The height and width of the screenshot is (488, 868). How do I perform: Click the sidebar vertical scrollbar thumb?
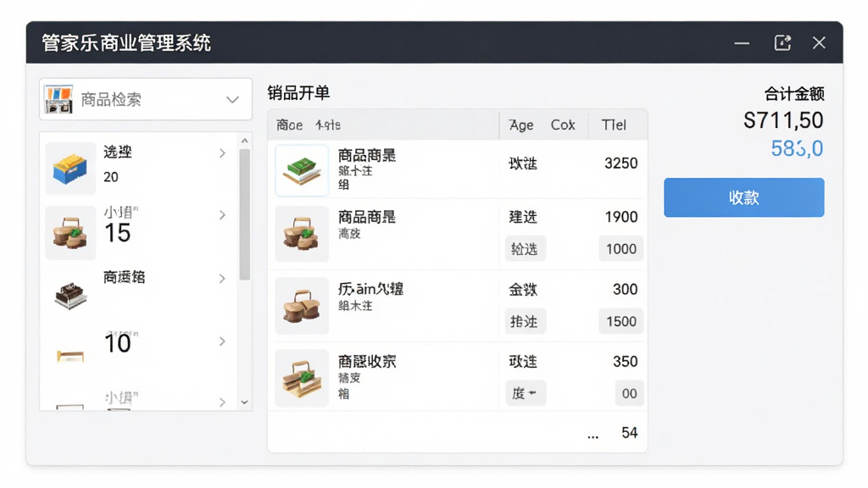[x=245, y=214]
